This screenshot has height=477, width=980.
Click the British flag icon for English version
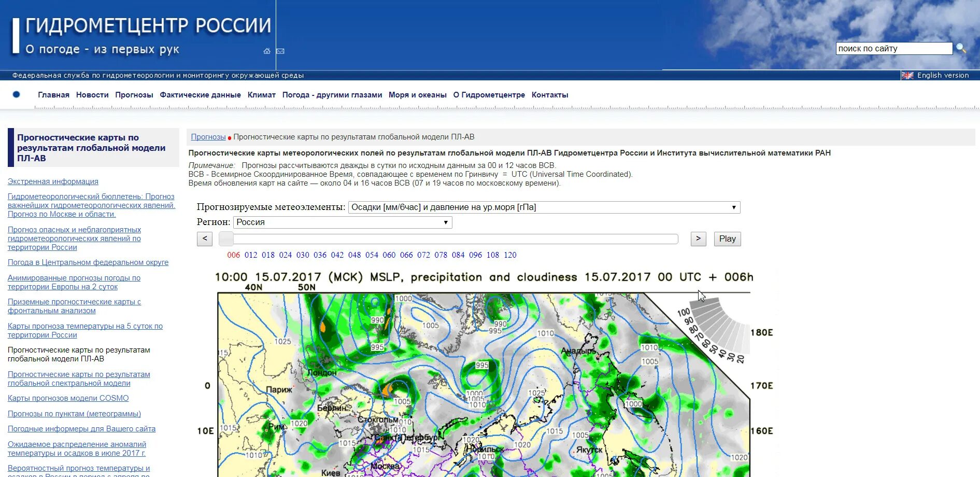click(x=908, y=75)
